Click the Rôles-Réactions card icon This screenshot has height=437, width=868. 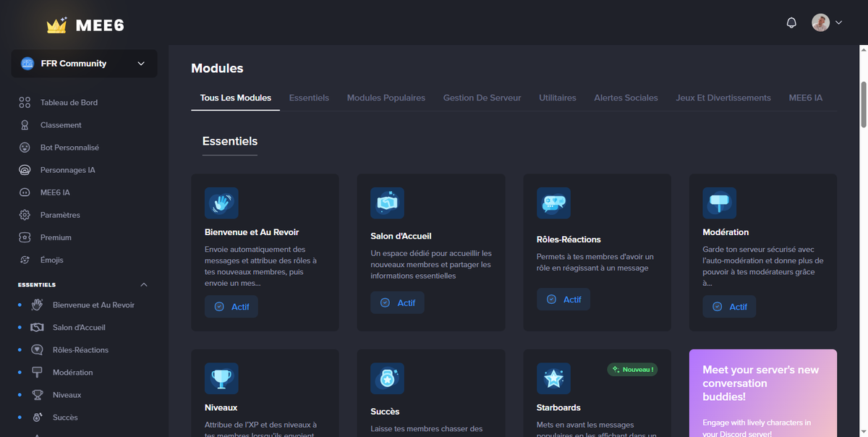(x=553, y=203)
